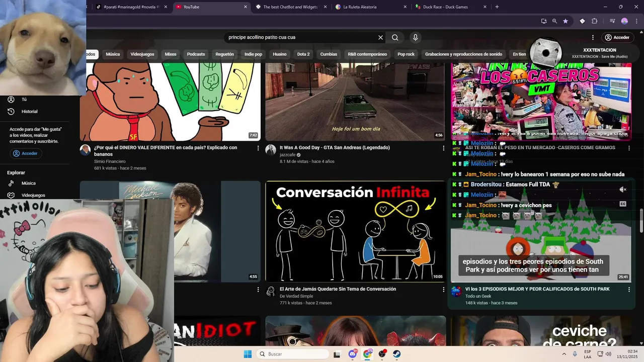Open the Windows Start menu
This screenshot has width=644, height=362.
248,354
